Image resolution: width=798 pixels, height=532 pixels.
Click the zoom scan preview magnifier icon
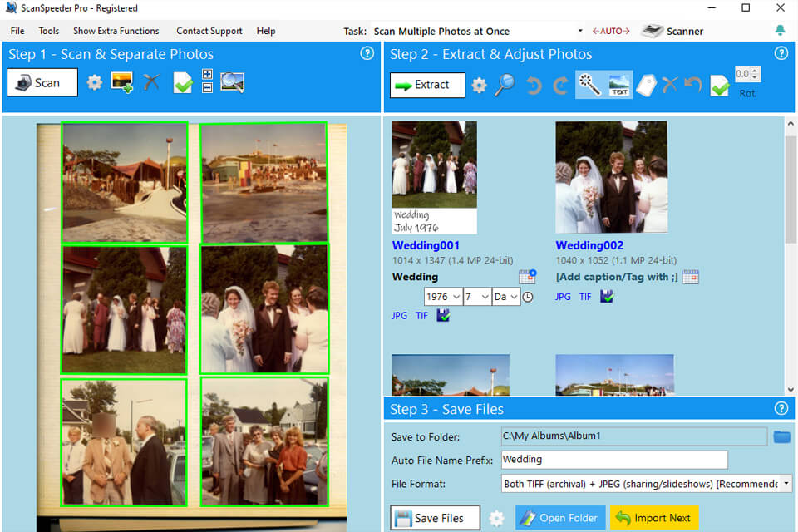[x=232, y=82]
